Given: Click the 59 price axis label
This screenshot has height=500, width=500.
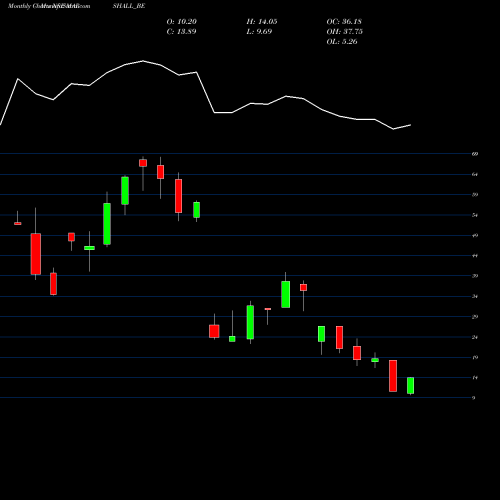Looking at the screenshot, I should pos(475,195).
